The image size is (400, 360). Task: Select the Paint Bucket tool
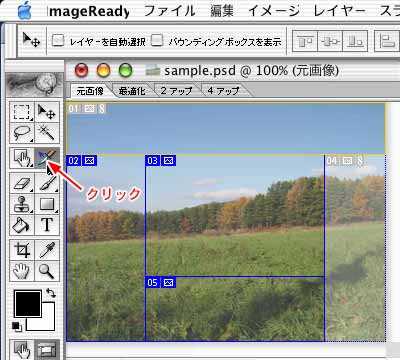21,225
